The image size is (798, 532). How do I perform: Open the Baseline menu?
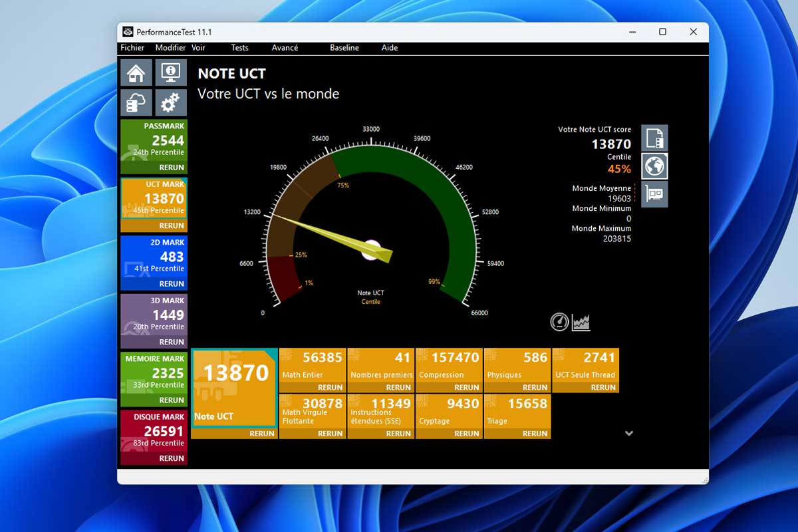click(x=344, y=48)
